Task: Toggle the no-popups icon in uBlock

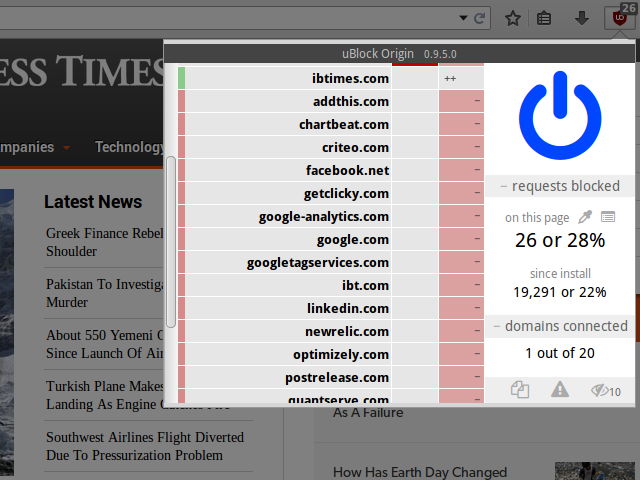Action: (x=520, y=389)
